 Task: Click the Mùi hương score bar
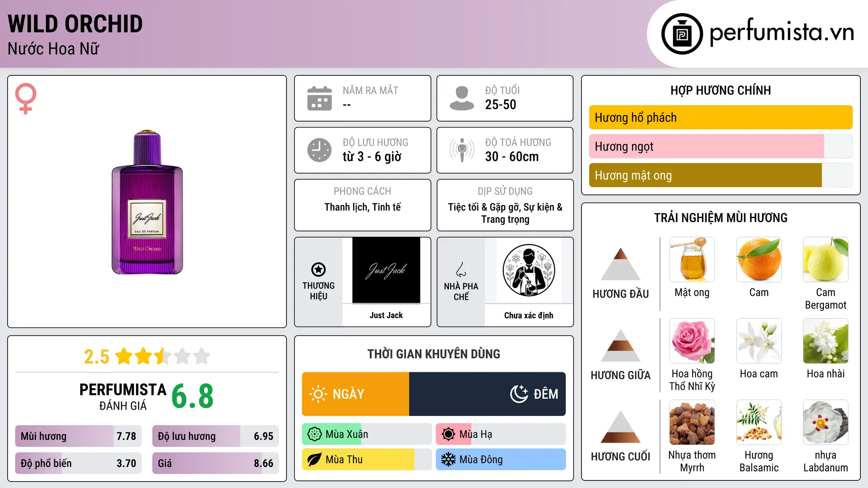[x=78, y=436]
